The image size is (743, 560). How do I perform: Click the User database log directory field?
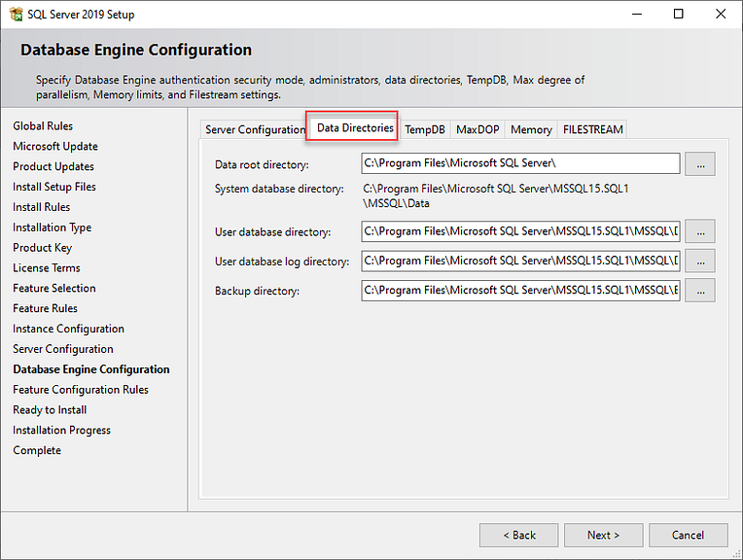click(520, 261)
